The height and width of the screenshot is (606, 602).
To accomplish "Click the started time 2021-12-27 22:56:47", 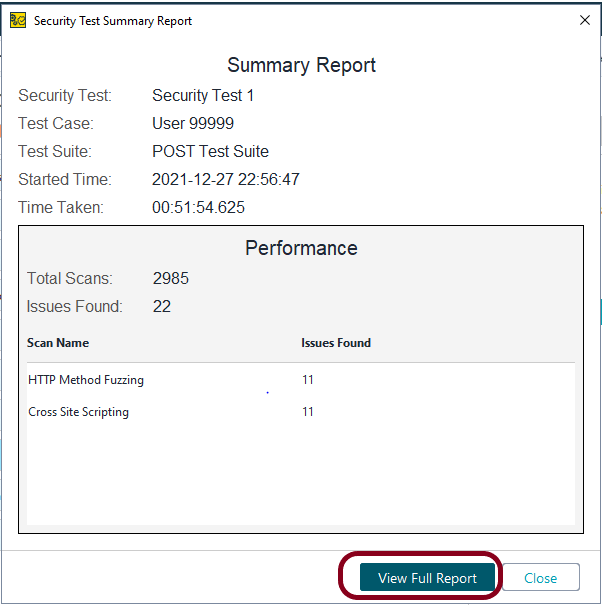I will 225,180.
